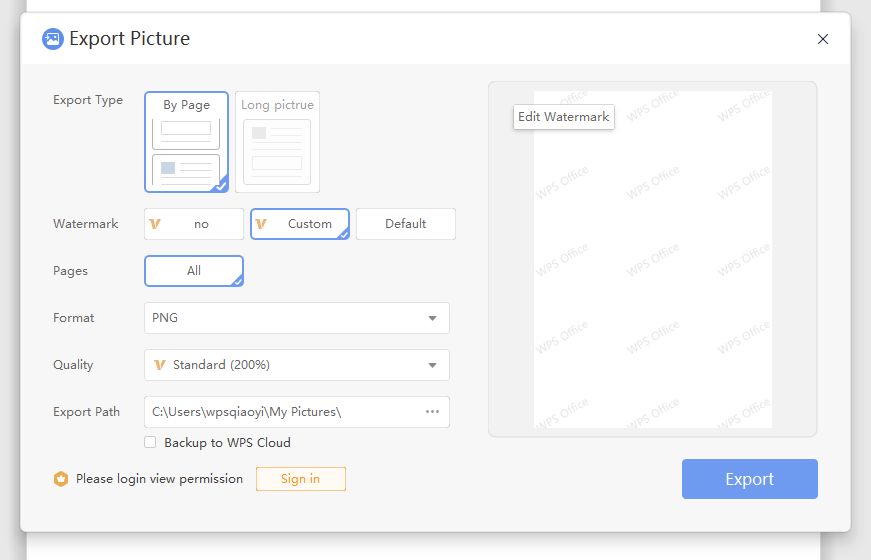
Task: Expand the Quality dropdown arrow
Action: coord(432,365)
